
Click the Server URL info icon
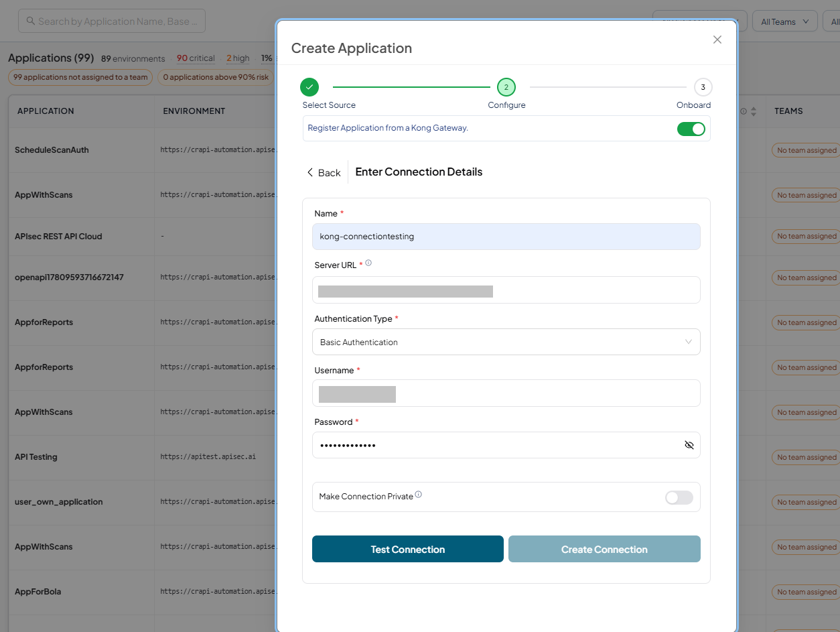pos(368,263)
